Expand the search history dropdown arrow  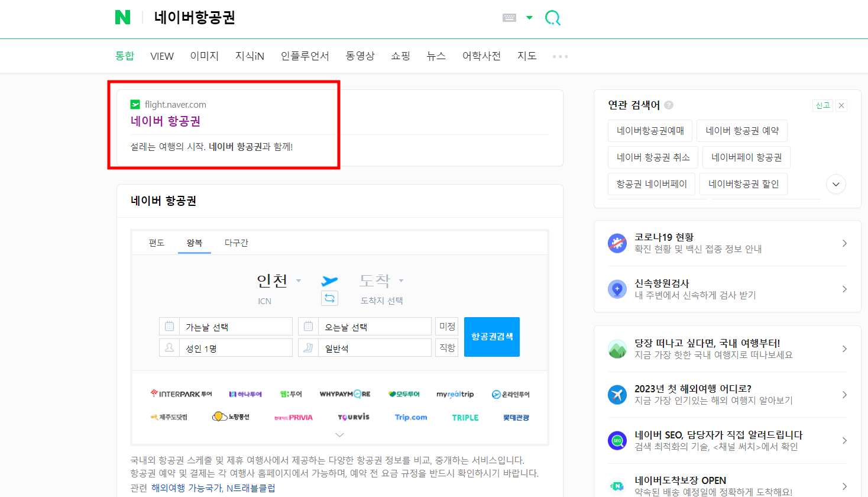[x=529, y=18]
